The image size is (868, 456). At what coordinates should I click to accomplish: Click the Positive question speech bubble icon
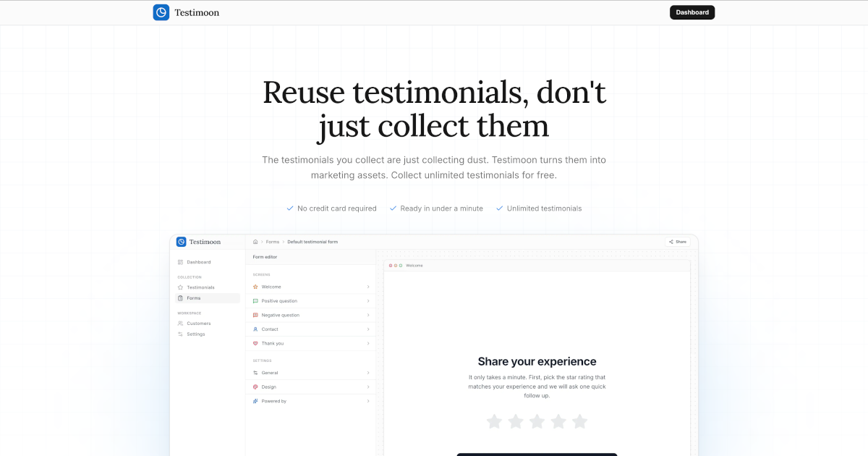pos(255,301)
